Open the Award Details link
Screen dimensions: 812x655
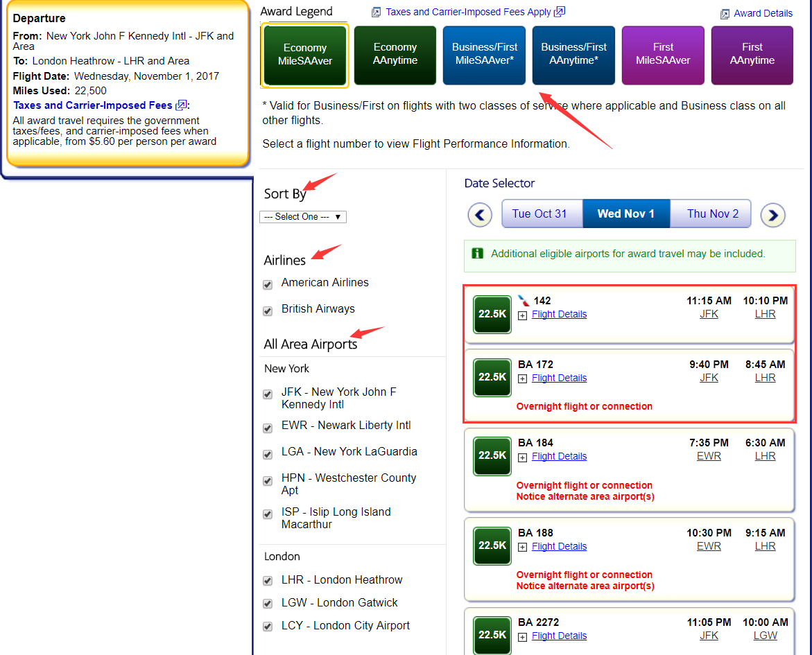(763, 13)
